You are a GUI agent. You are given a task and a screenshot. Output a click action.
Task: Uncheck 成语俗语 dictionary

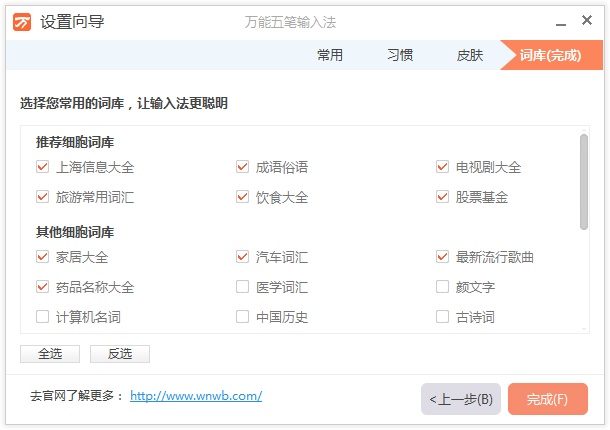243,167
